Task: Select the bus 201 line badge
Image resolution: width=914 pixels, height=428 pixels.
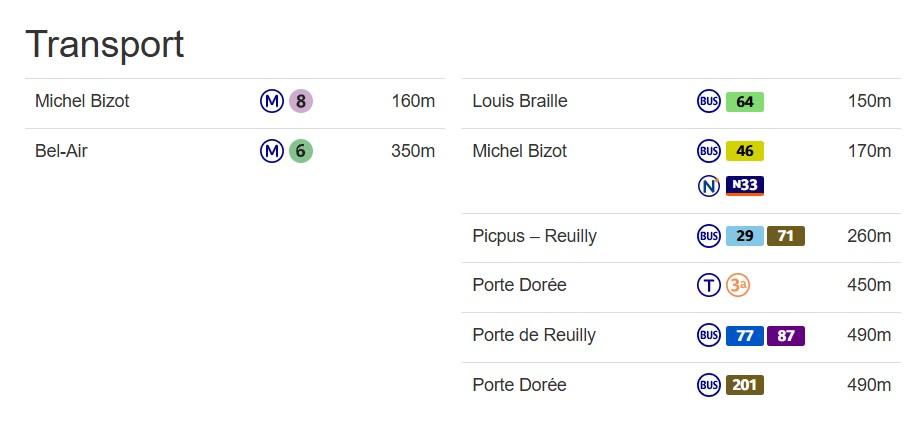Action: point(745,385)
